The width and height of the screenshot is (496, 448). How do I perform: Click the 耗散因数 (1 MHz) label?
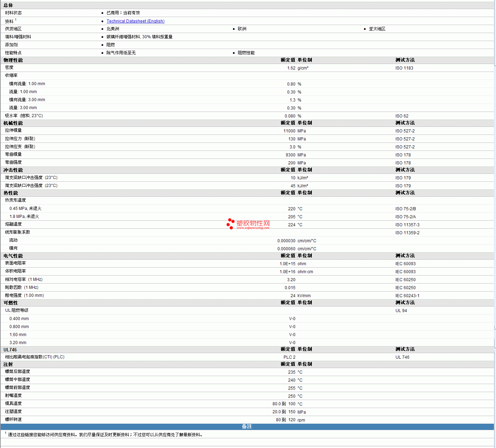click(22, 287)
